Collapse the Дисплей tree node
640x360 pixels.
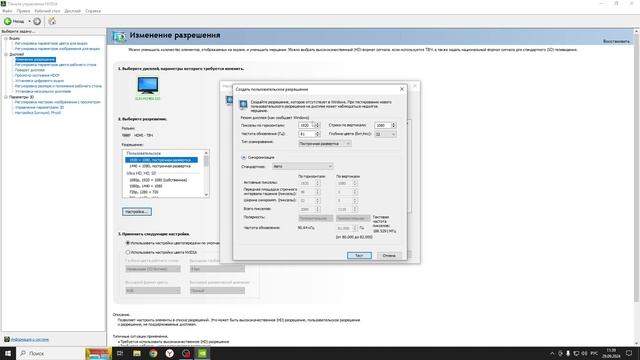[x=6, y=54]
